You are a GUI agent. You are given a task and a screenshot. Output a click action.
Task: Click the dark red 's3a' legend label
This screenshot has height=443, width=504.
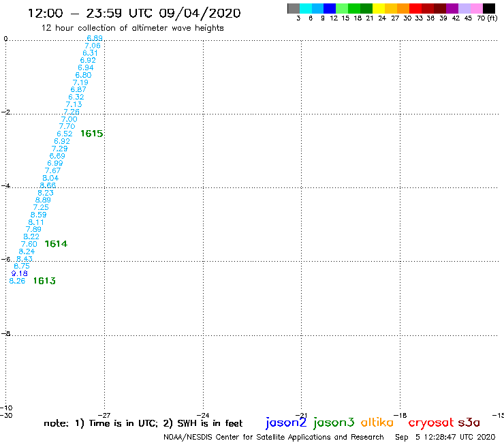coord(469,423)
